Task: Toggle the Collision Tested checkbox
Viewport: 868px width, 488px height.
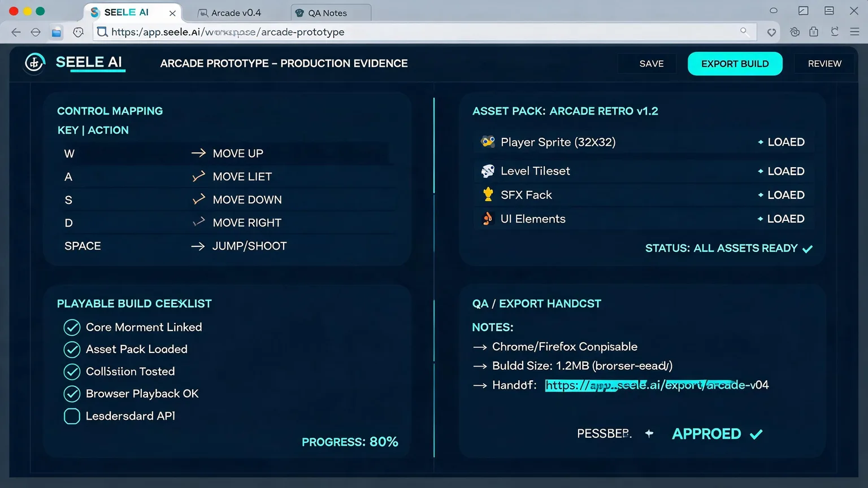Action: (72, 372)
